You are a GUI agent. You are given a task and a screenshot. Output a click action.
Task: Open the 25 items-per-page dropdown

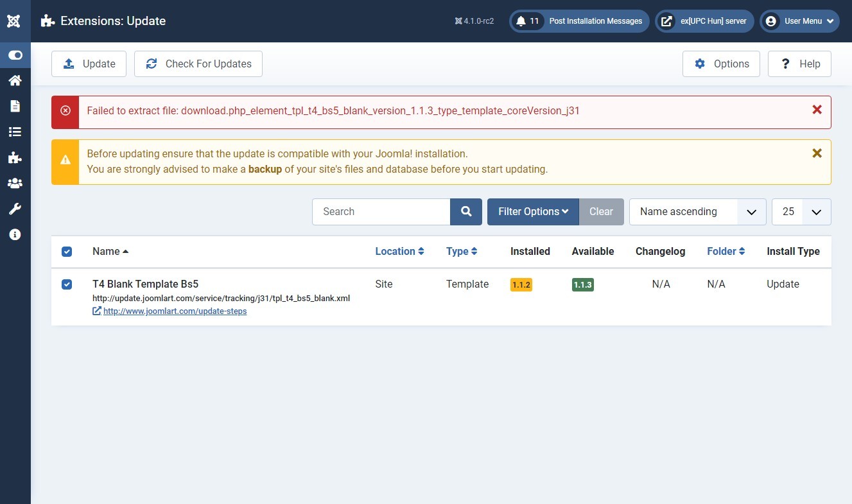pyautogui.click(x=801, y=212)
